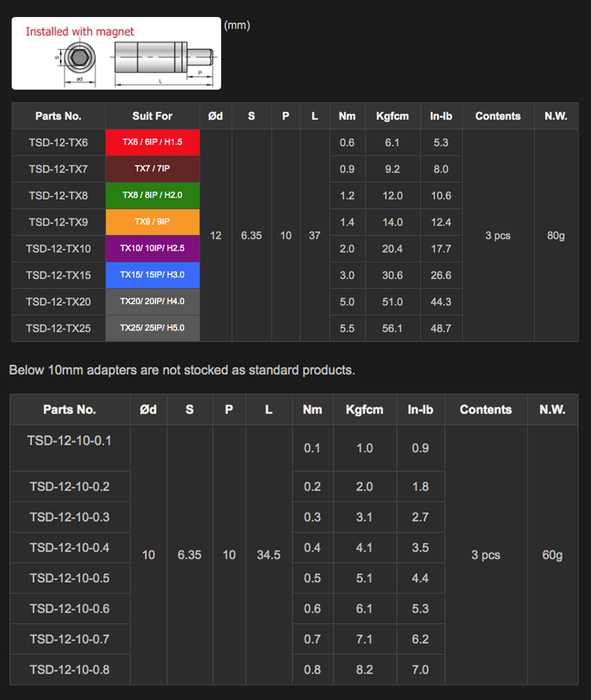The width and height of the screenshot is (591, 700).
Task: Click the 20.4 Kgfcm value
Action: point(392,249)
